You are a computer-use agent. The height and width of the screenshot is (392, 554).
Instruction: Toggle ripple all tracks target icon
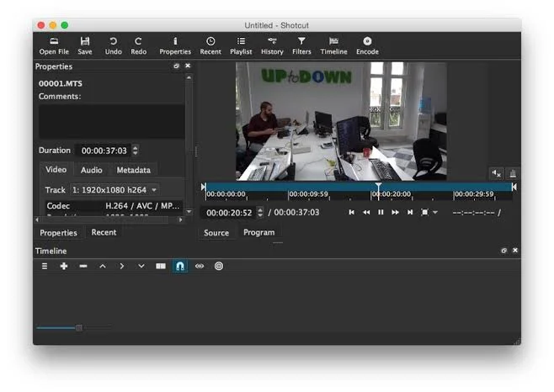(x=219, y=266)
